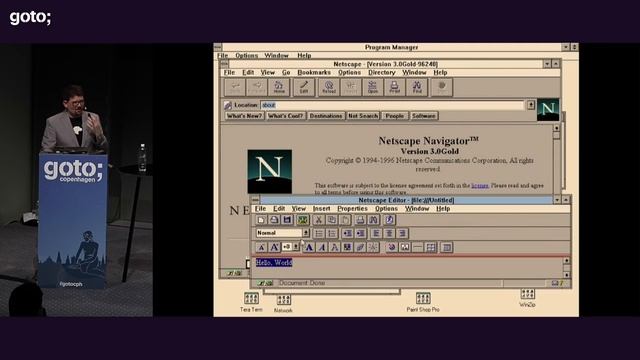Image resolution: width=640 pixels, height=360 pixels.
Task: Click View in Browser icon in Editor
Action: coord(302,220)
